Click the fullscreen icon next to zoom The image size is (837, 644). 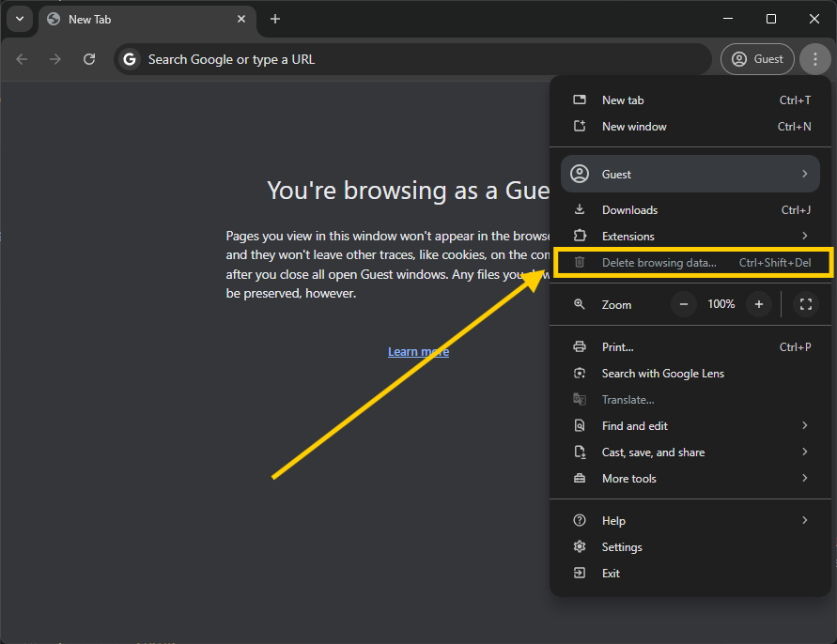[x=805, y=304]
